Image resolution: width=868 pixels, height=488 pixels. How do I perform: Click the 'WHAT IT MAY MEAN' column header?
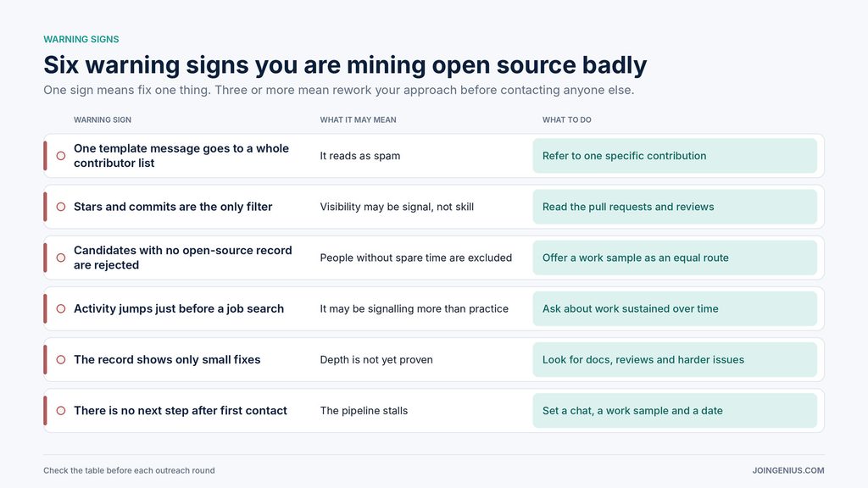click(x=359, y=119)
